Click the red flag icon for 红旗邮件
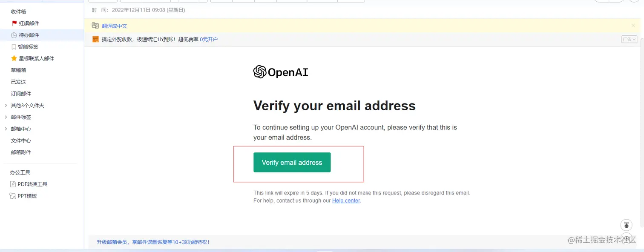 [14, 23]
